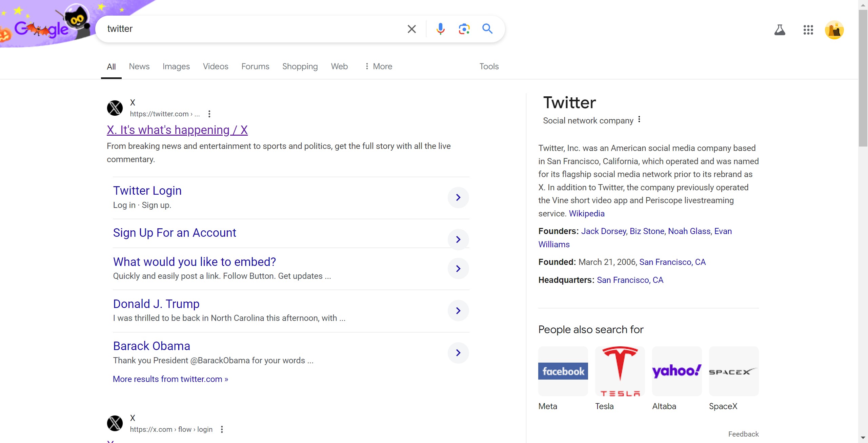
Task: Open Headquarters San Francisco, CA link
Action: click(x=630, y=280)
